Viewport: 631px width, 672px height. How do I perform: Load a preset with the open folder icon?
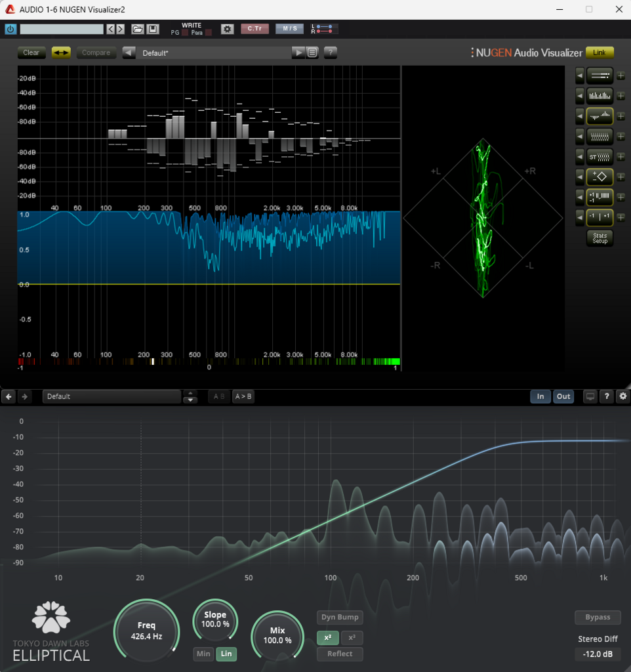(x=138, y=29)
